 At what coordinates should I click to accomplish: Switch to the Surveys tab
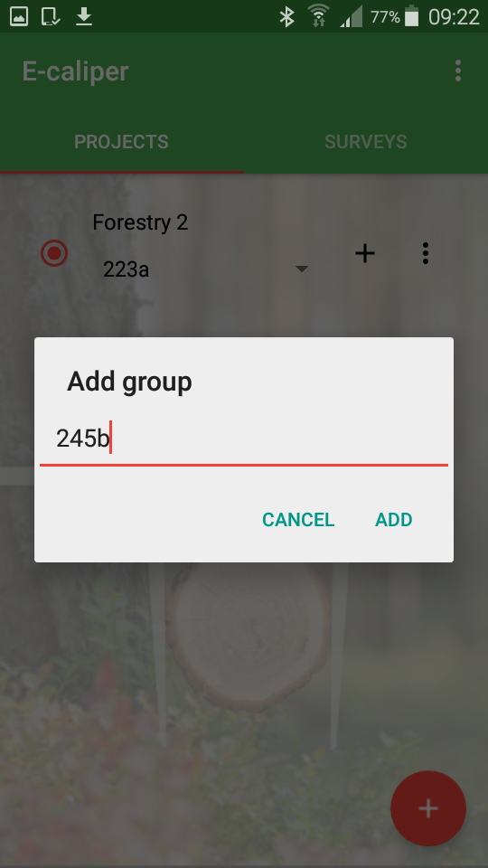(366, 142)
